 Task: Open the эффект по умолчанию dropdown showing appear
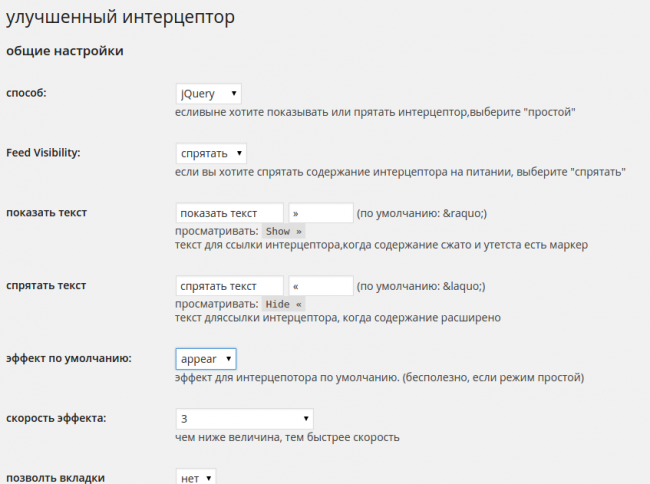pos(205,358)
